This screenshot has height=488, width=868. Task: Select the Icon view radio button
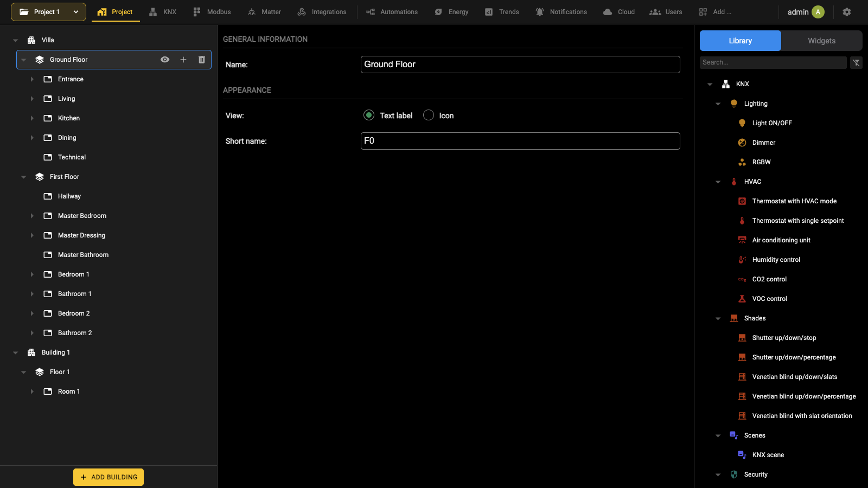429,115
